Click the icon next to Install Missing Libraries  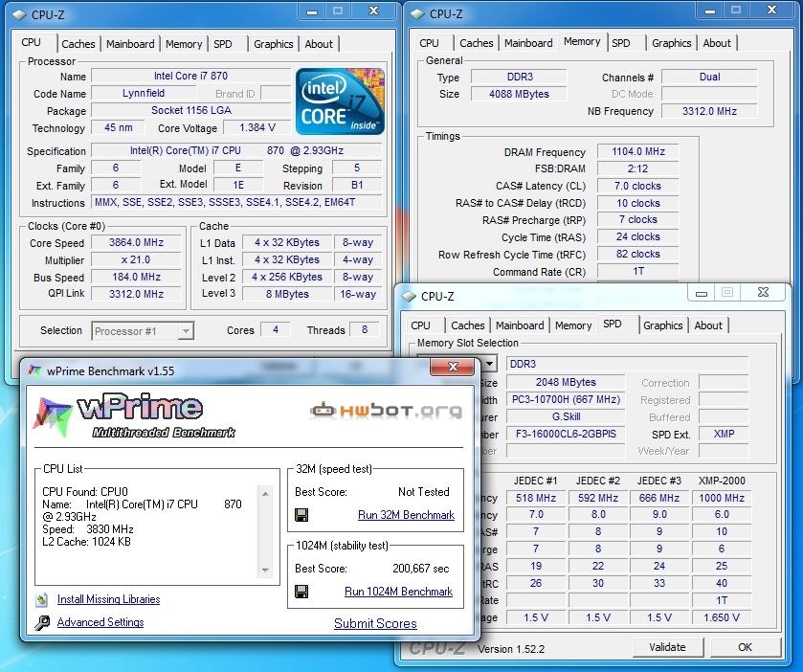pyautogui.click(x=41, y=600)
